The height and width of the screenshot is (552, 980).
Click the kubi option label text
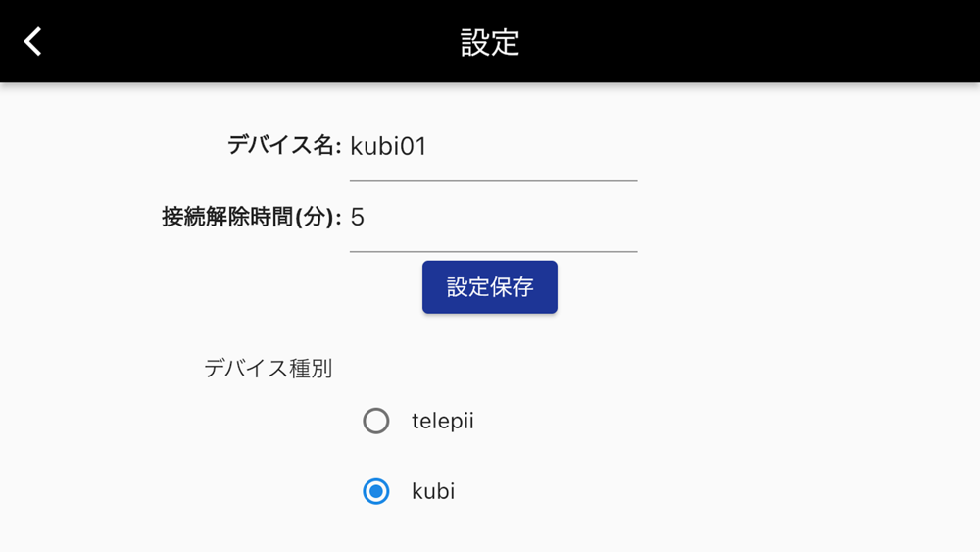[x=433, y=491]
